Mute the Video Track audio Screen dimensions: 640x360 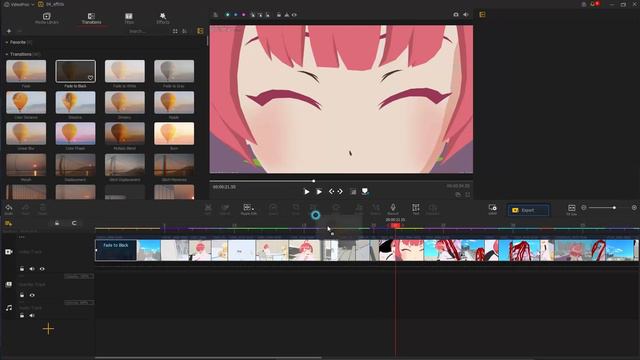32,269
